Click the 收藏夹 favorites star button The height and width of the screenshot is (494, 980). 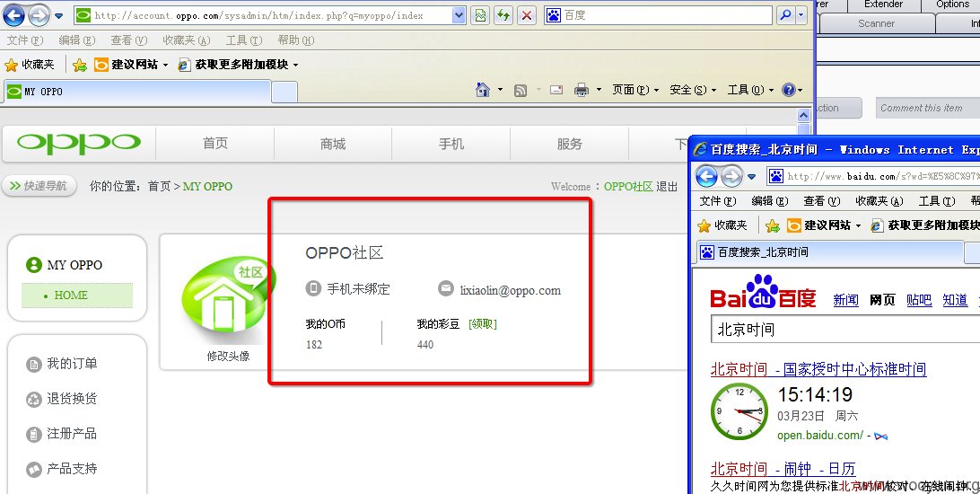click(30, 65)
